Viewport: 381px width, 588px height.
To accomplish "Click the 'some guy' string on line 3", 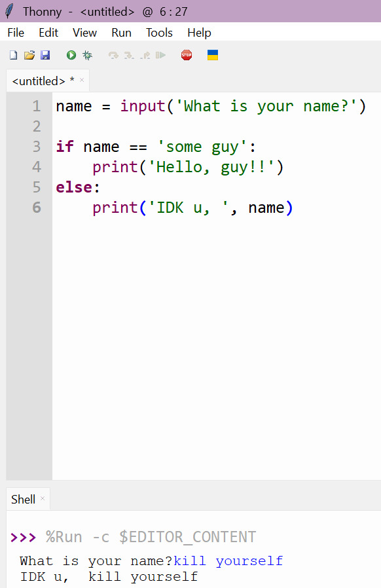I will tap(202, 147).
